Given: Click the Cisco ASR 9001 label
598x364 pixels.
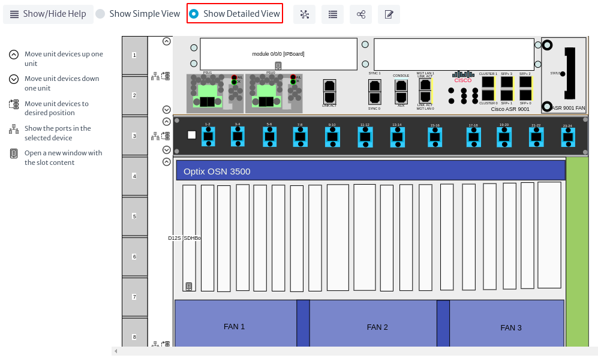Looking at the screenshot, I should click(510, 109).
